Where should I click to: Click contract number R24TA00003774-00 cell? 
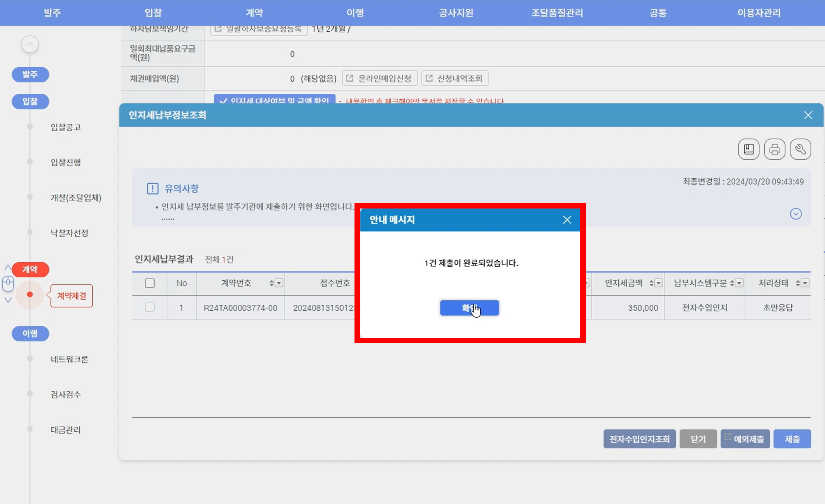tap(240, 308)
